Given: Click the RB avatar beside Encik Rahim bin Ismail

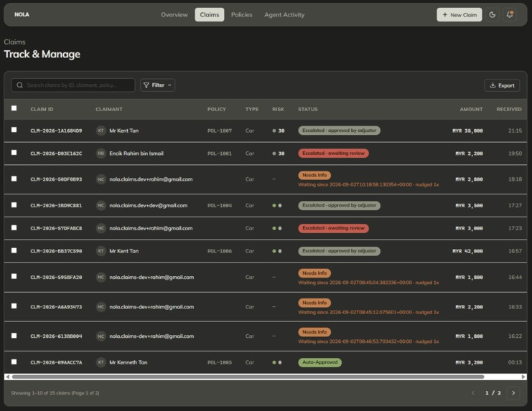Looking at the screenshot, I should 101,153.
